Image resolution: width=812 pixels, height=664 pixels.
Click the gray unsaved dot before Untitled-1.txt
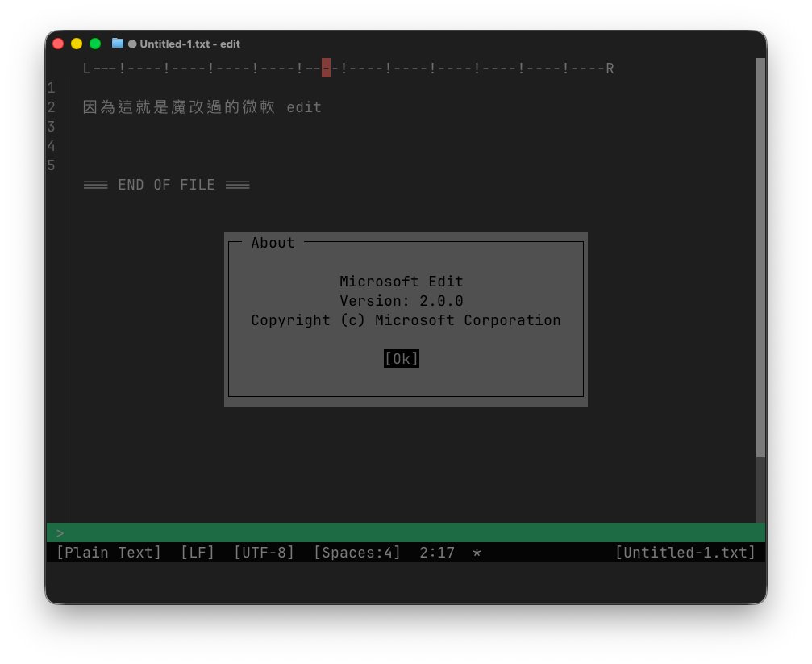point(132,44)
